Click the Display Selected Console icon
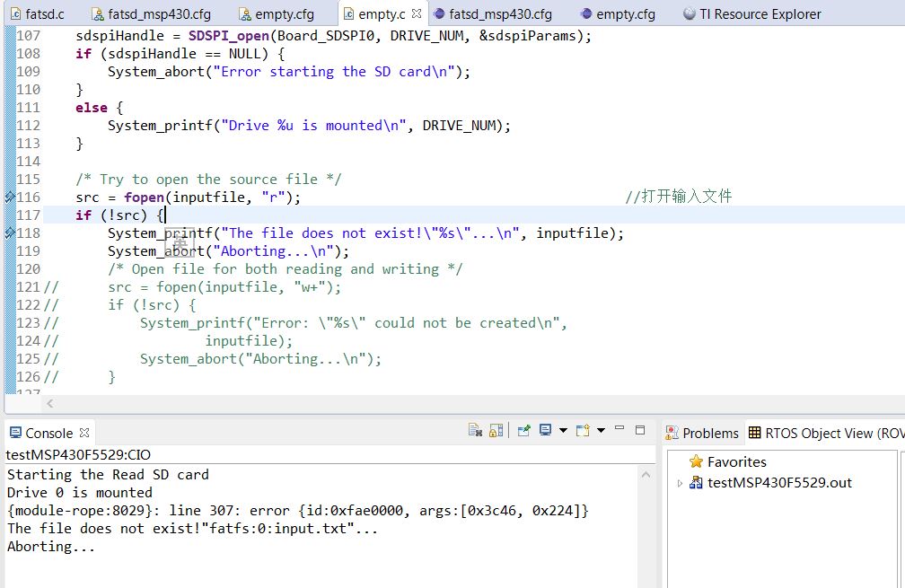 coord(546,430)
